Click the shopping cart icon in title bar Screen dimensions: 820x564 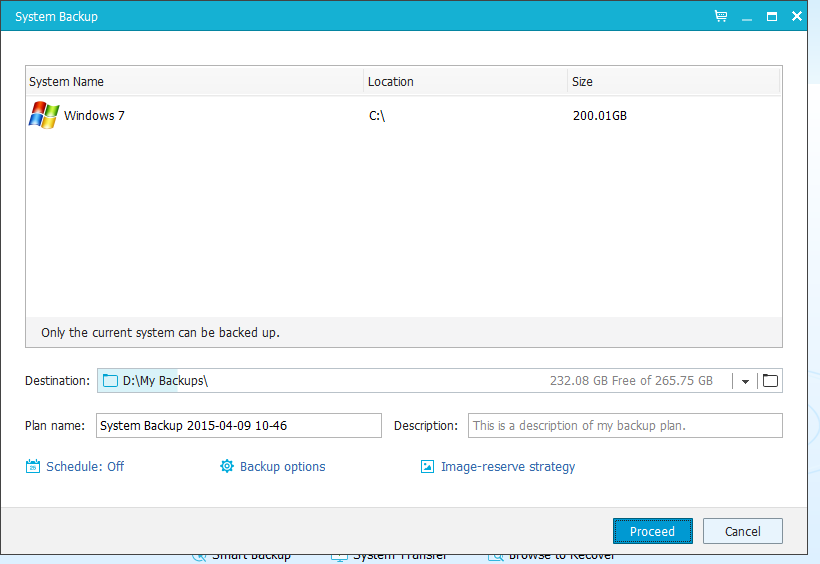(721, 17)
